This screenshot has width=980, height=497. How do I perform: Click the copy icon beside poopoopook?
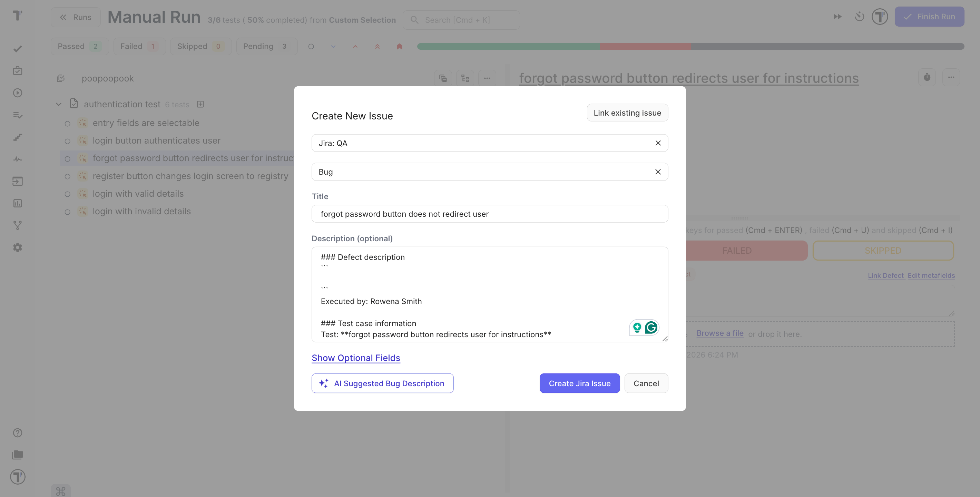[x=443, y=78]
